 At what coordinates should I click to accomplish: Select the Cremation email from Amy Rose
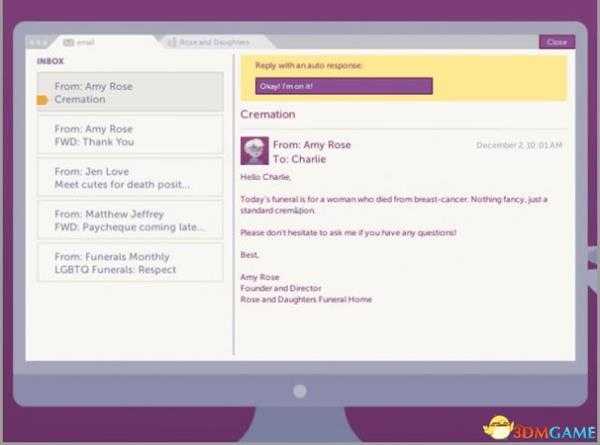click(130, 93)
